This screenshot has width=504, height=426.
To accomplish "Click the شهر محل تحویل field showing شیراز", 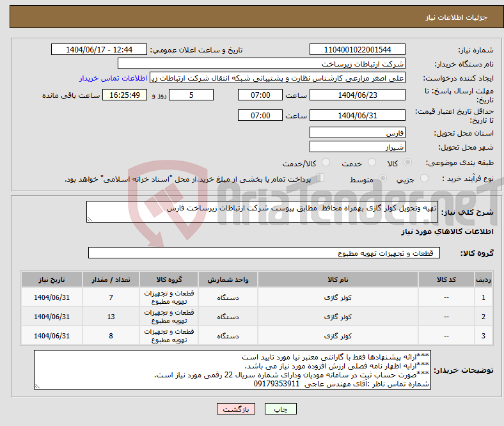I will point(357,146).
